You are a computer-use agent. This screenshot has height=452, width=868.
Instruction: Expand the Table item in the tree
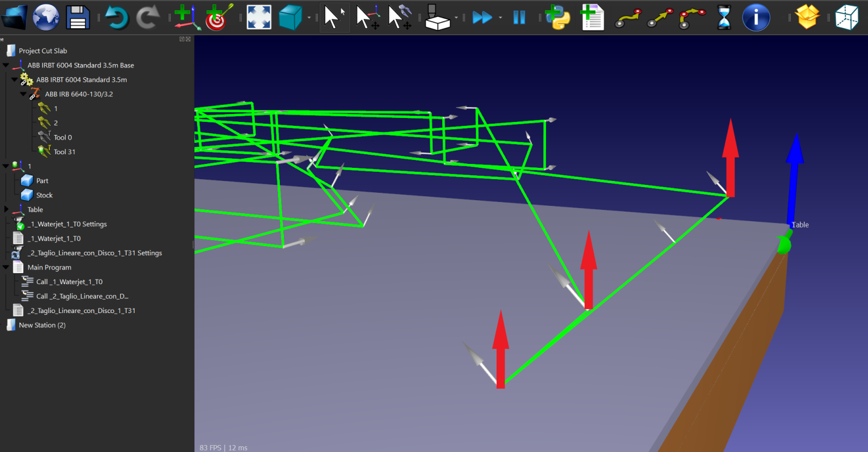point(6,209)
